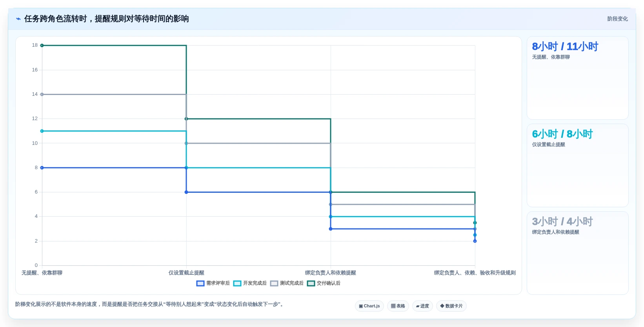Screen dimensions: 644x327
Task: Click the 表格 tag
Action: point(398,306)
